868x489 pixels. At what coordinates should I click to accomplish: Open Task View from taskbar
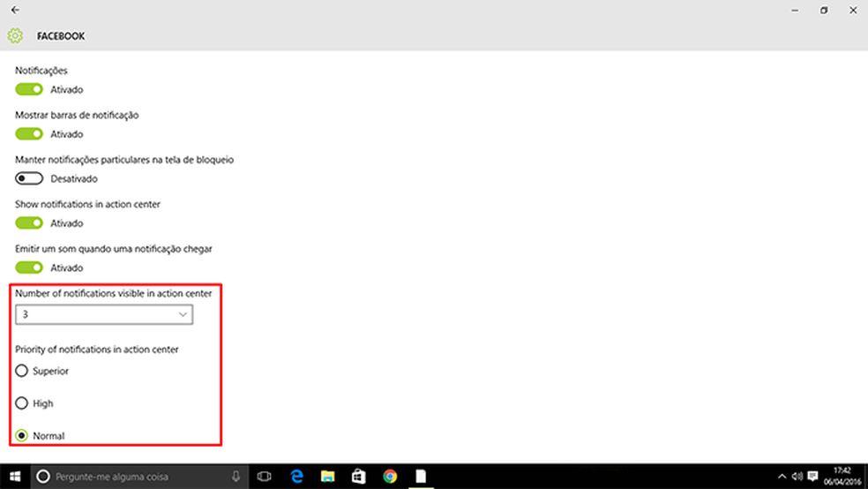click(x=265, y=477)
